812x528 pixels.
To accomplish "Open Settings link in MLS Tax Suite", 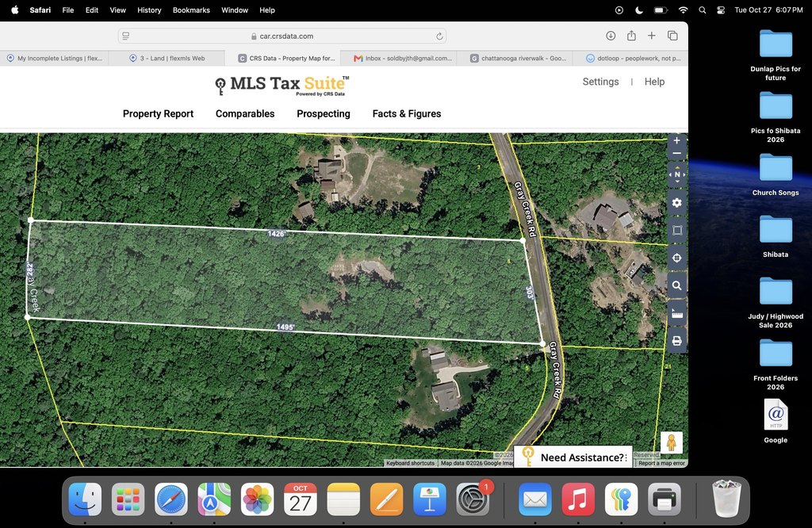I will (x=601, y=82).
